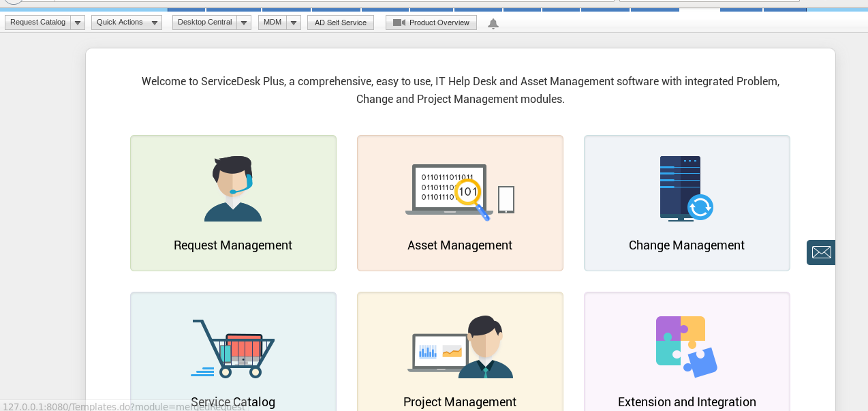Image resolution: width=868 pixels, height=411 pixels.
Task: Open AD Self Service
Action: [x=341, y=22]
